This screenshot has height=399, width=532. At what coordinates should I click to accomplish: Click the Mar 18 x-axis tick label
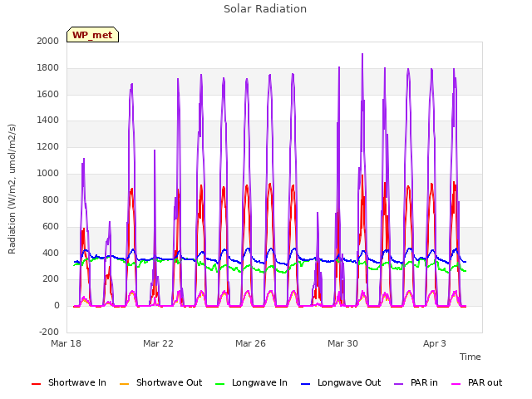coord(66,343)
